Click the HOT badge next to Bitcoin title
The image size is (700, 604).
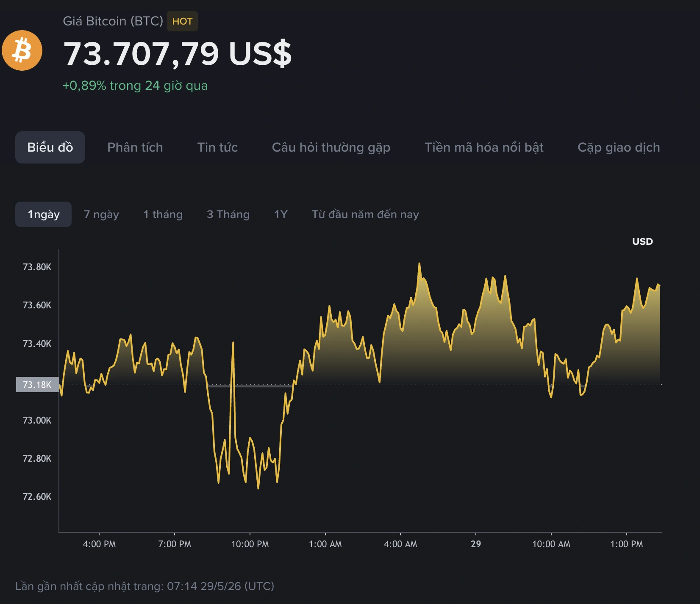(x=182, y=21)
